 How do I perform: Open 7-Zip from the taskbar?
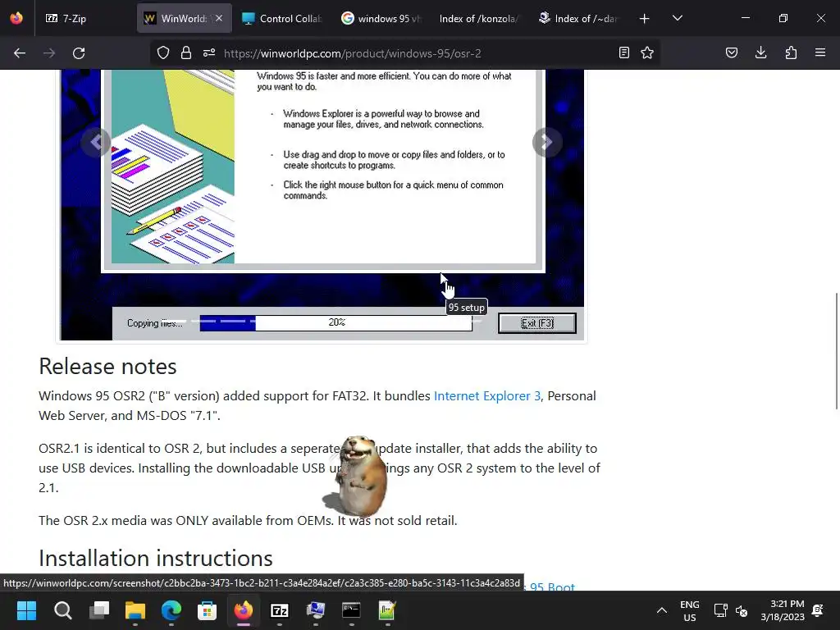tap(280, 610)
